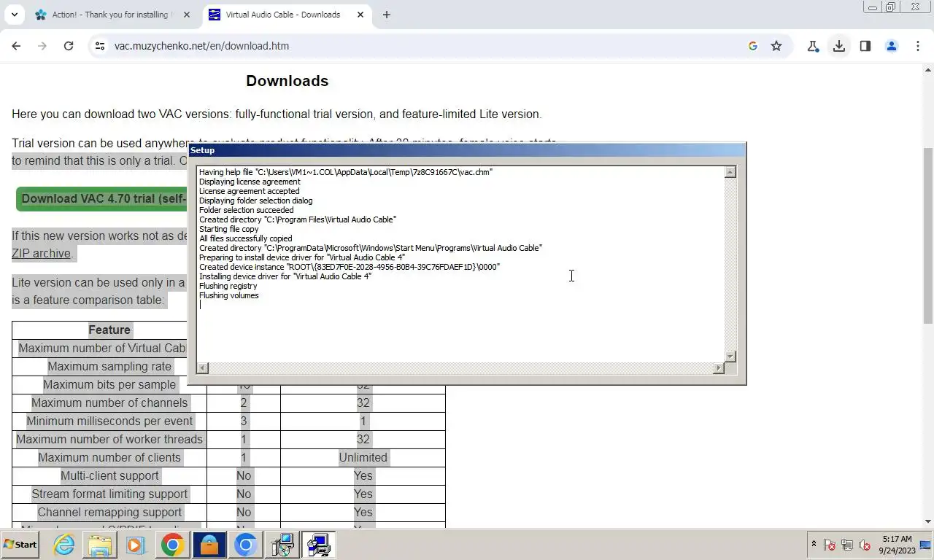Open the ZIP archive link

[x=41, y=253]
